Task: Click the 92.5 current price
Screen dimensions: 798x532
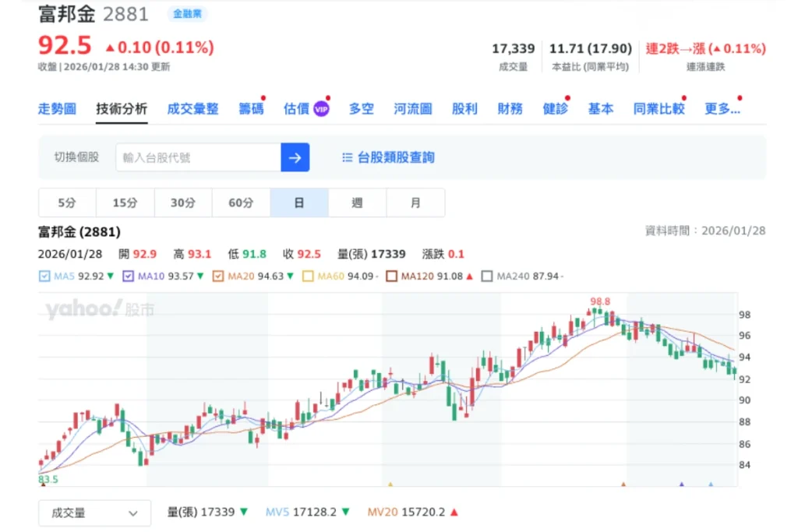Action: click(65, 46)
